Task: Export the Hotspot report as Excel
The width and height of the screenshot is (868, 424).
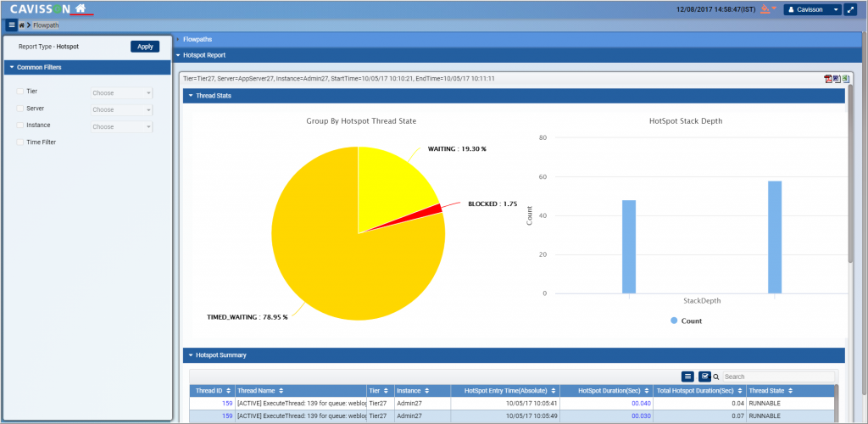Action: tap(845, 79)
